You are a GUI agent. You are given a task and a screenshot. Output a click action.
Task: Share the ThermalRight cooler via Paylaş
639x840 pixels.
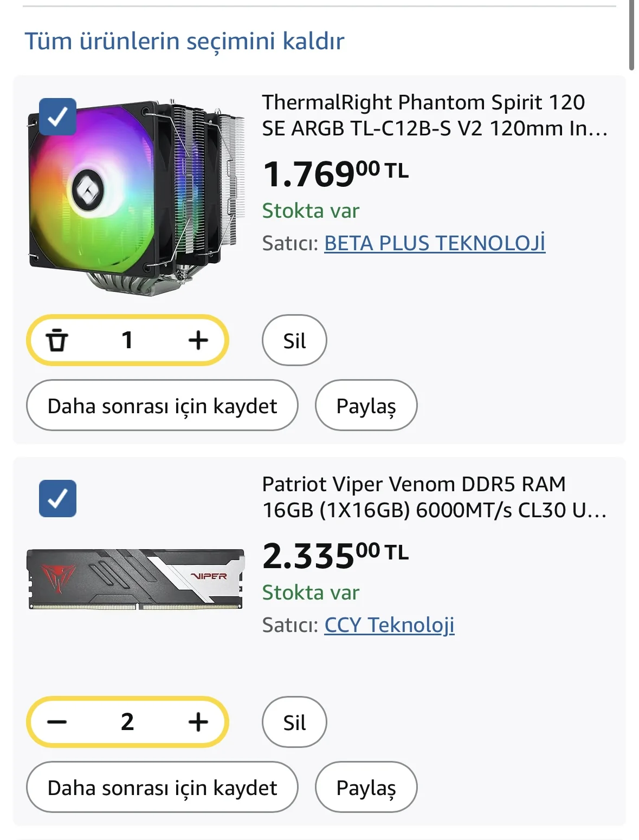[366, 406]
